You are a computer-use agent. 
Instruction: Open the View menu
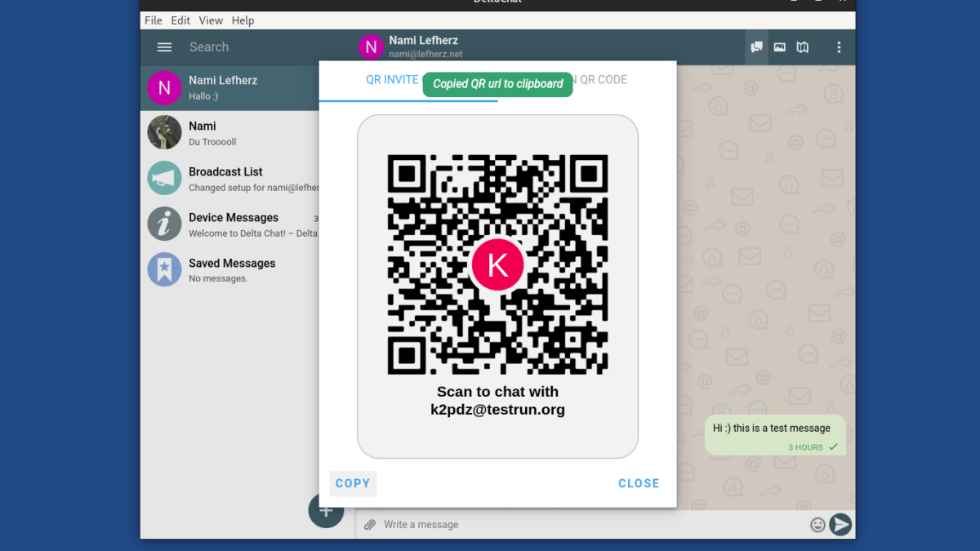211,20
